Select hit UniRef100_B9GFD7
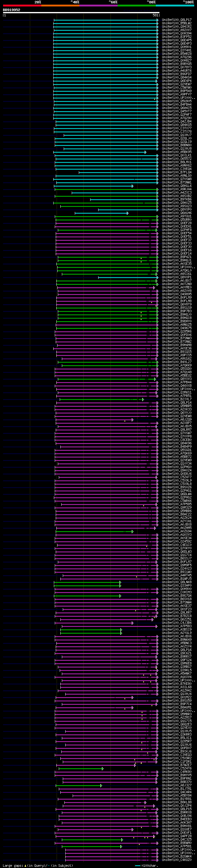The height and width of the screenshot is (868, 197). pos(176,74)
